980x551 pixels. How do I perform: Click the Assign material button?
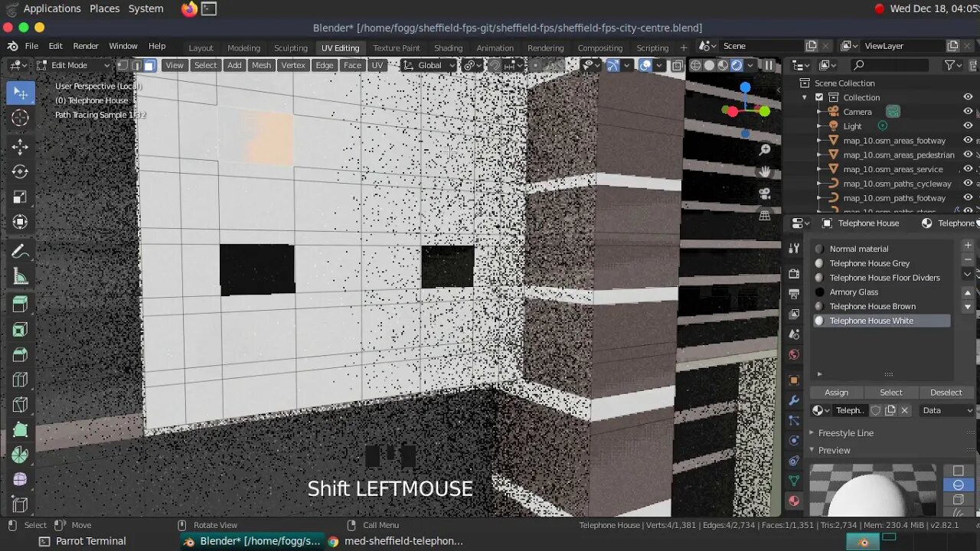pyautogui.click(x=836, y=392)
